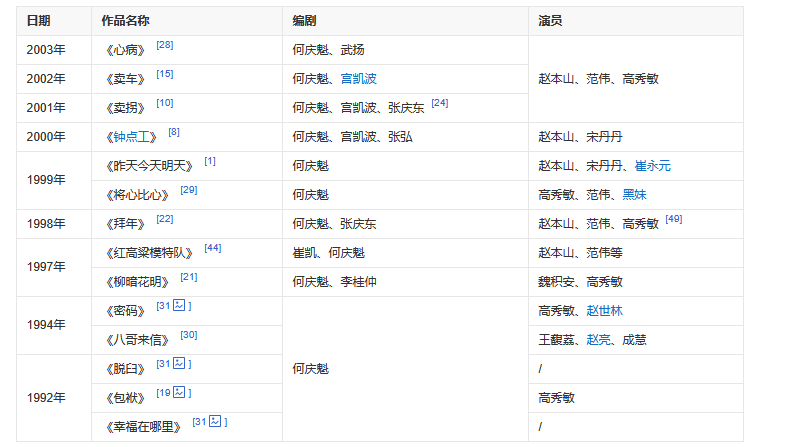Follow the 黑妹 actor link
The width and height of the screenshot is (789, 447).
click(634, 194)
